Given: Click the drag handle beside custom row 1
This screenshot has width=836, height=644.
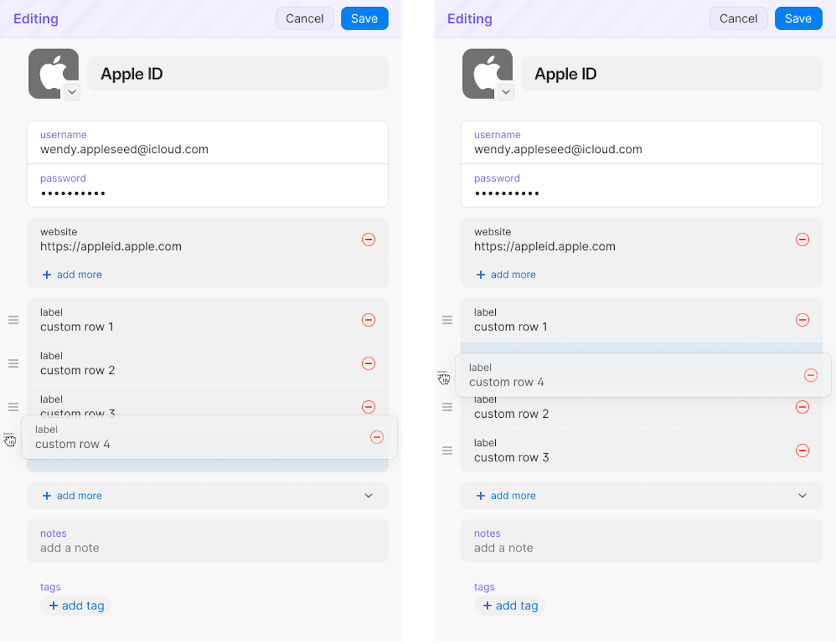Looking at the screenshot, I should coord(14,319).
